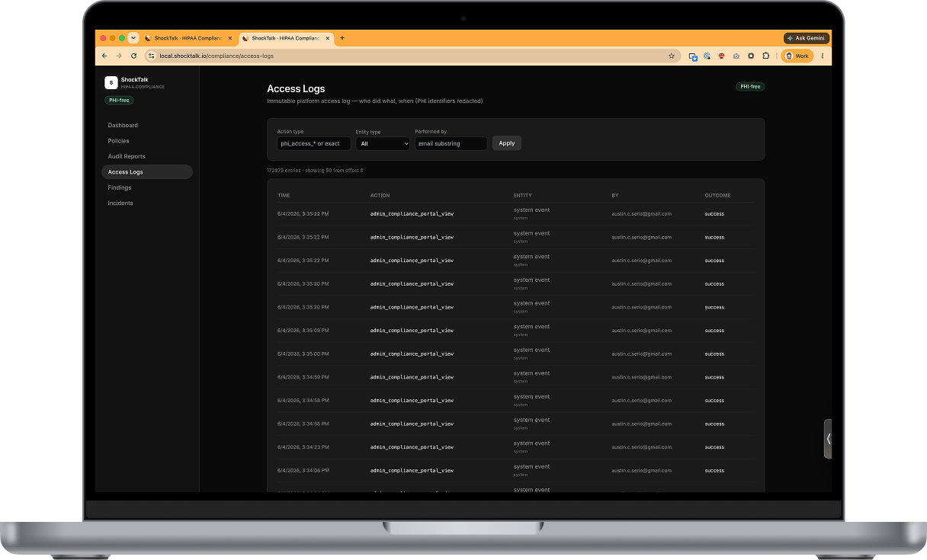Expand the side panel arrow handle
Image resolution: width=927 pixels, height=560 pixels.
tap(828, 438)
